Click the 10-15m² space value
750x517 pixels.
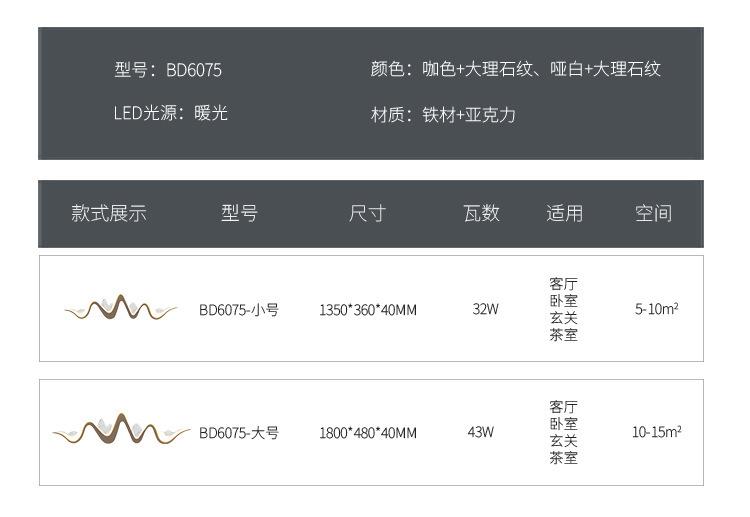click(x=656, y=432)
